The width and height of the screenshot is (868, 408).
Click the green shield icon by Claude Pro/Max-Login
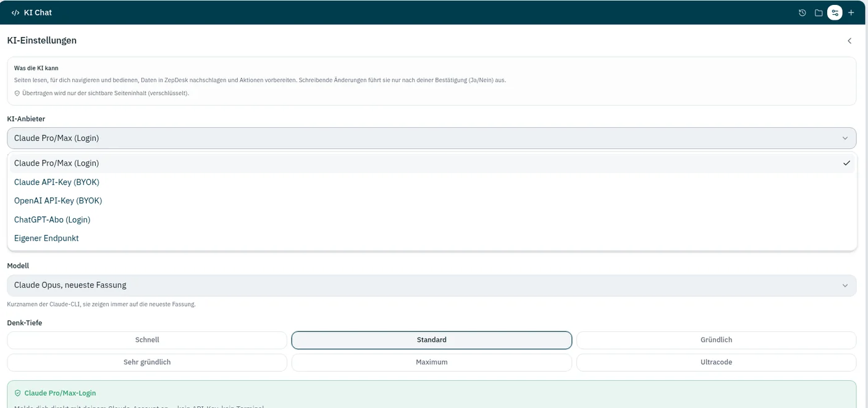18,393
